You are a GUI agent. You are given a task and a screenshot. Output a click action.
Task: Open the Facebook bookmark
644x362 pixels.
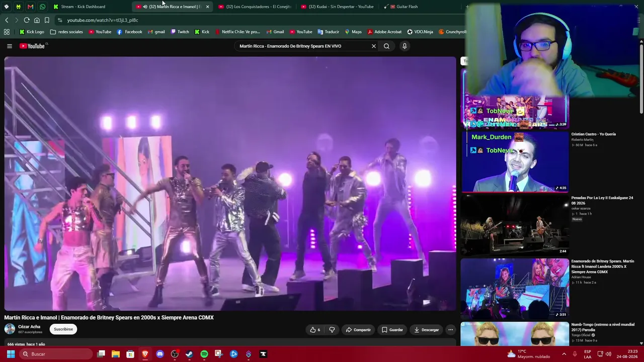pyautogui.click(x=129, y=32)
